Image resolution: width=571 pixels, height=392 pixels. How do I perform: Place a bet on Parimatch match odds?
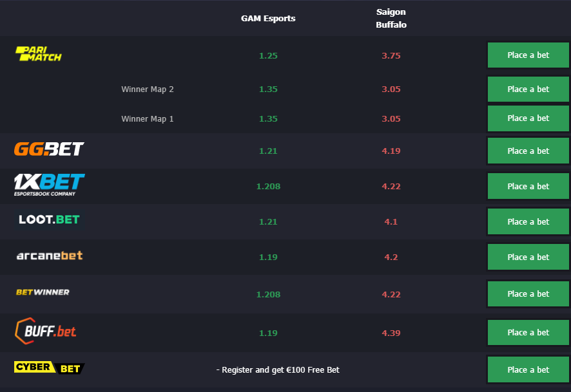(x=528, y=55)
